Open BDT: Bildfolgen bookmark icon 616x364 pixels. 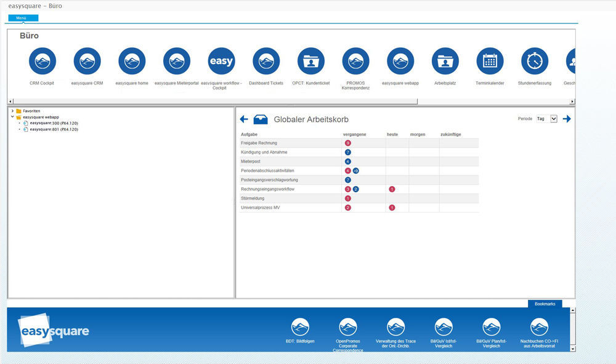[x=300, y=328]
